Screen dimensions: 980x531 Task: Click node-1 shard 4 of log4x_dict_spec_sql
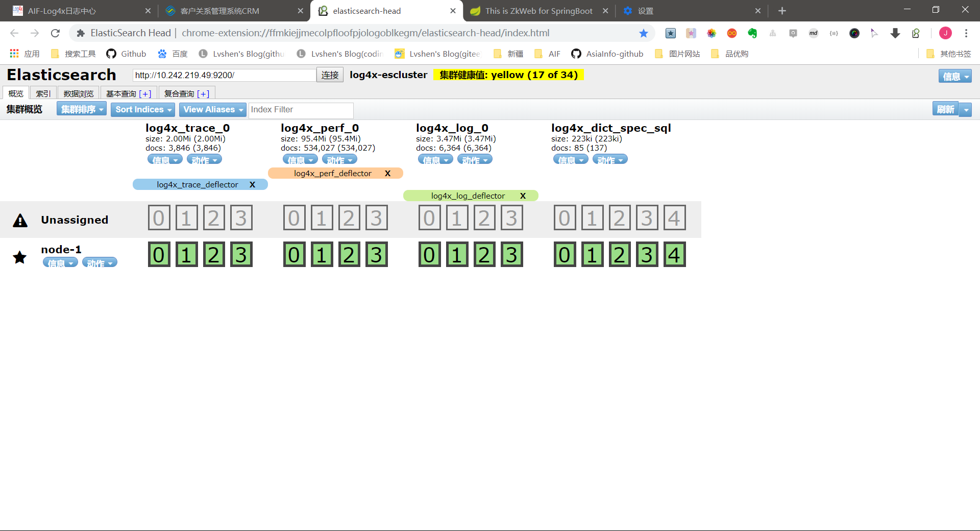point(674,254)
